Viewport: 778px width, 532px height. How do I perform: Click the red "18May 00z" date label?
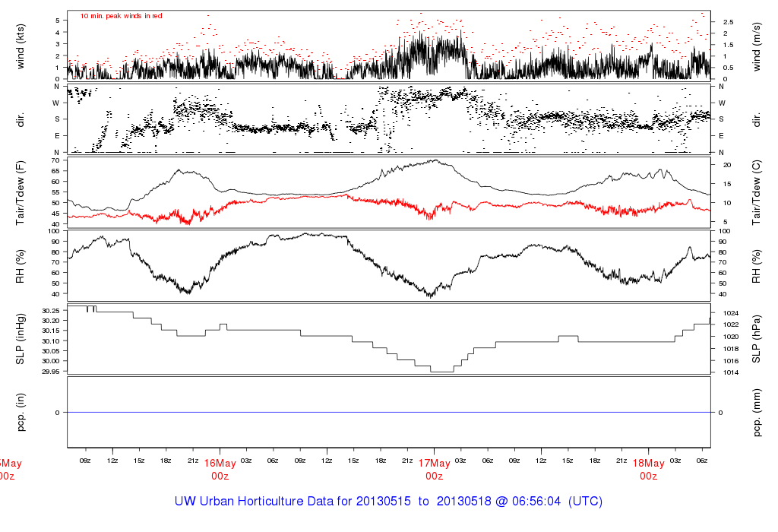(x=649, y=470)
